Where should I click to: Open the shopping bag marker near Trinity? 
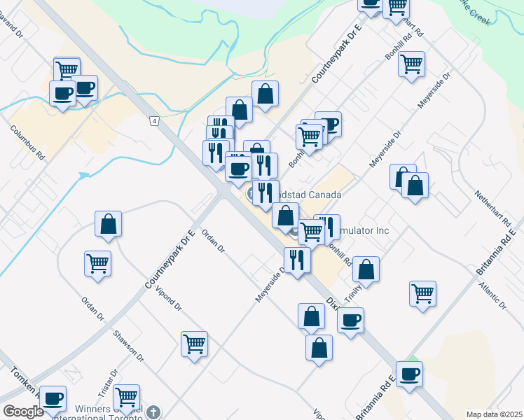pos(366,269)
